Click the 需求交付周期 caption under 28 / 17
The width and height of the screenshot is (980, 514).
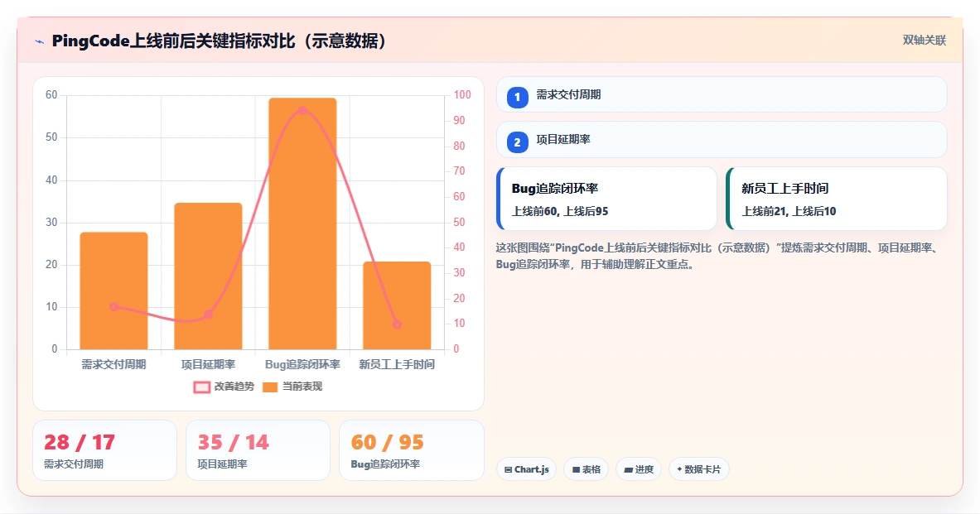click(x=74, y=464)
